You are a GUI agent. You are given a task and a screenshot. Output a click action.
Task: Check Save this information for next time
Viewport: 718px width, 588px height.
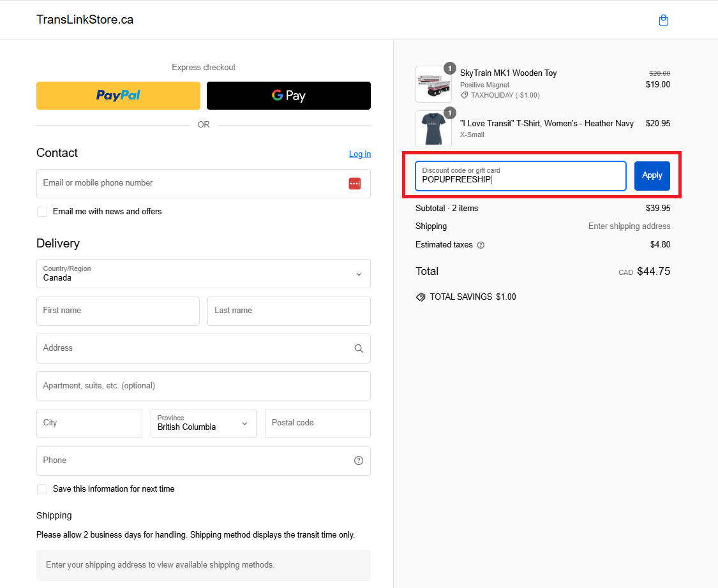coord(42,489)
